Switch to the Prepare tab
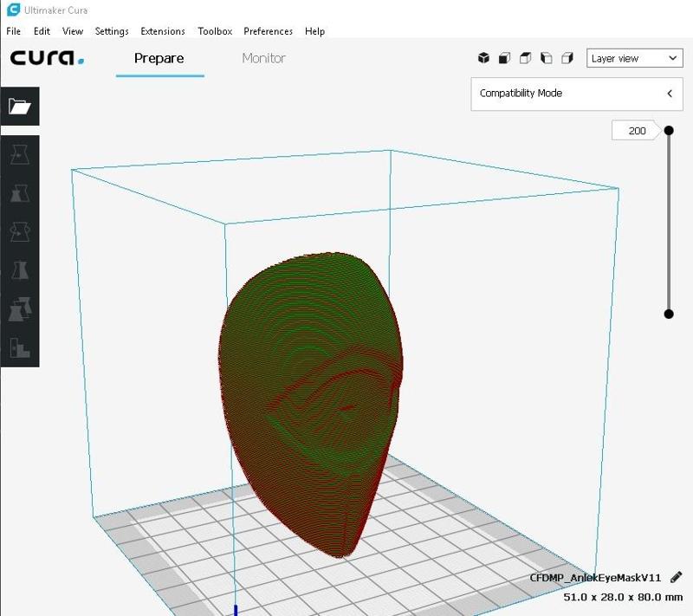The width and height of the screenshot is (693, 616). click(x=159, y=58)
